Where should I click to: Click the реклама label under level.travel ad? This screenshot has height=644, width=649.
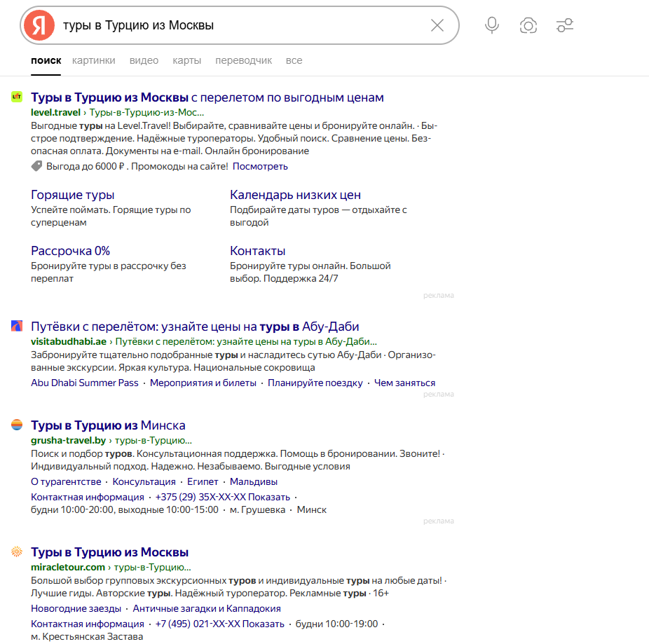pos(438,295)
